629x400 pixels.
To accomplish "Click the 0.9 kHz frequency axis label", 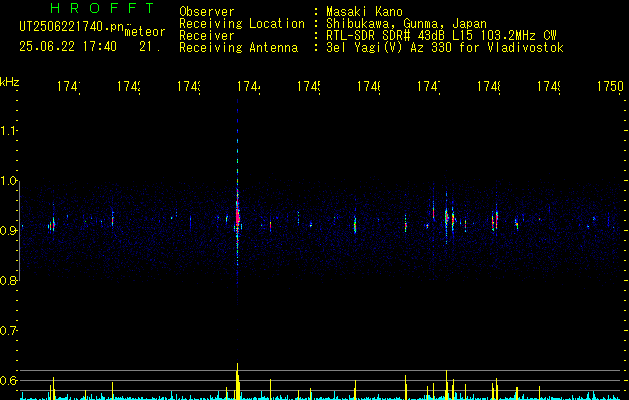I will [x=9, y=230].
